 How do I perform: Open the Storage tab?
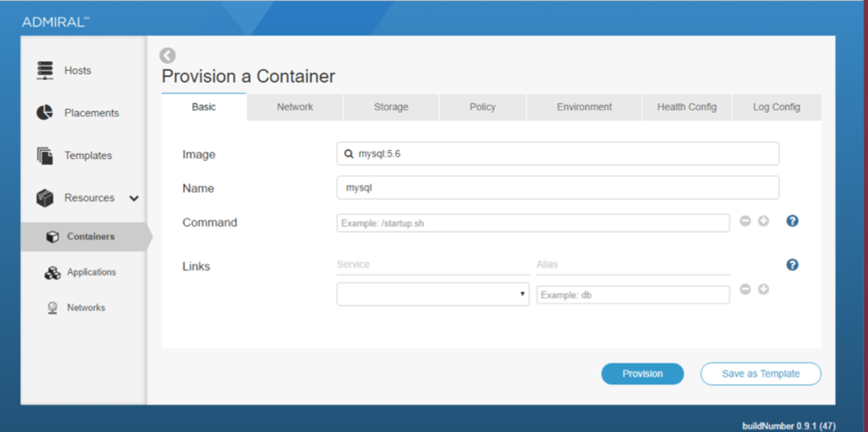(390, 108)
